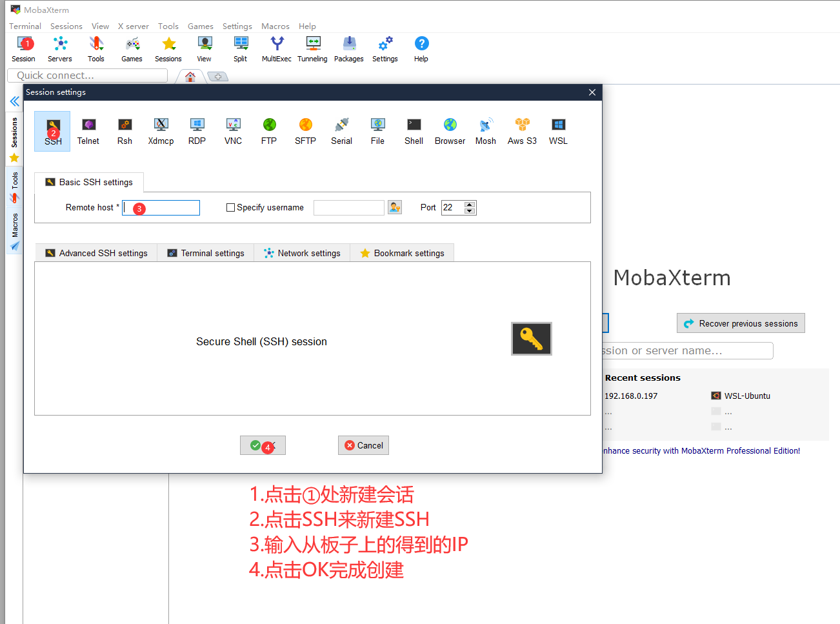Click the Games toolbar icon
This screenshot has height=624, width=840.
pyautogui.click(x=132, y=49)
